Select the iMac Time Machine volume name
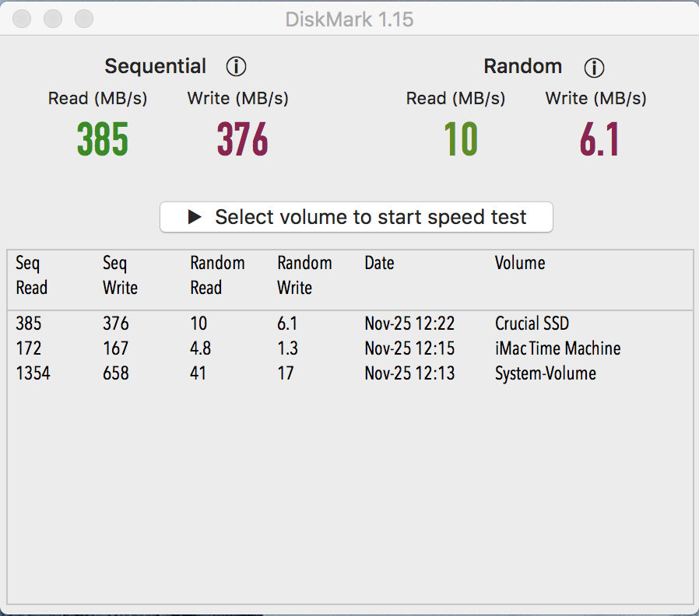This screenshot has height=616, width=699. [557, 348]
